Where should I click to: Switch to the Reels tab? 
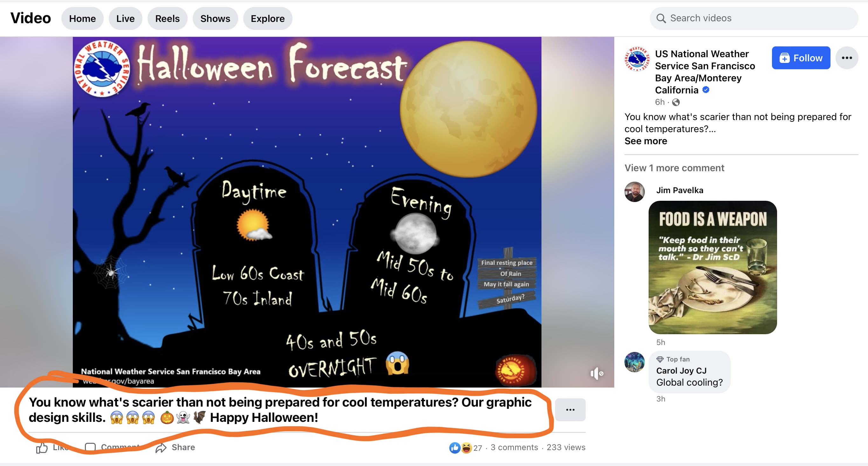click(167, 18)
